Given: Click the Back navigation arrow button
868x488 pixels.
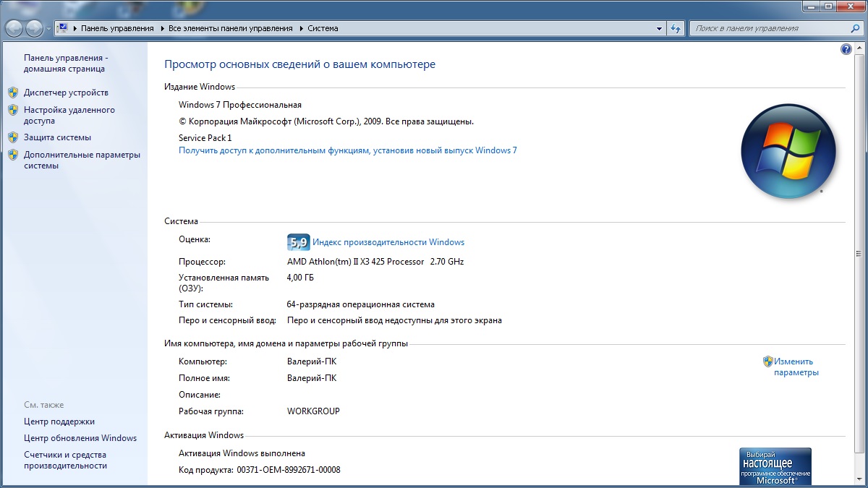Looking at the screenshot, I should pyautogui.click(x=14, y=28).
